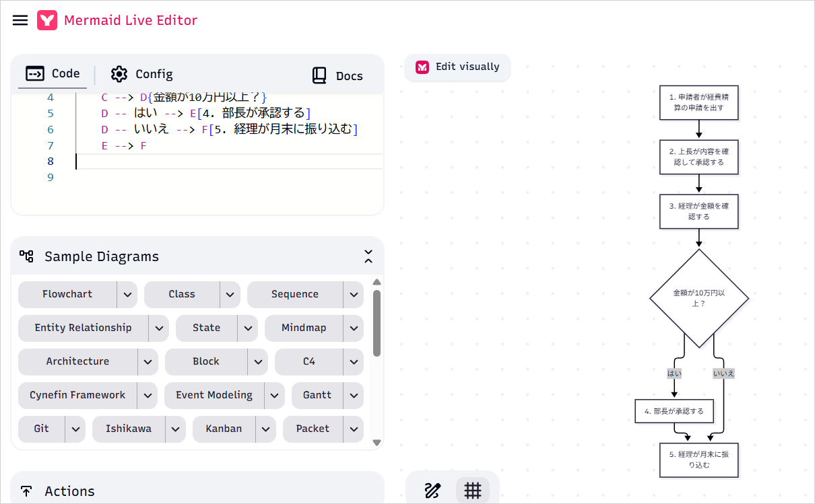The height and width of the screenshot is (504, 815).
Task: Open the State sample dropdown arrow
Action: coord(248,328)
